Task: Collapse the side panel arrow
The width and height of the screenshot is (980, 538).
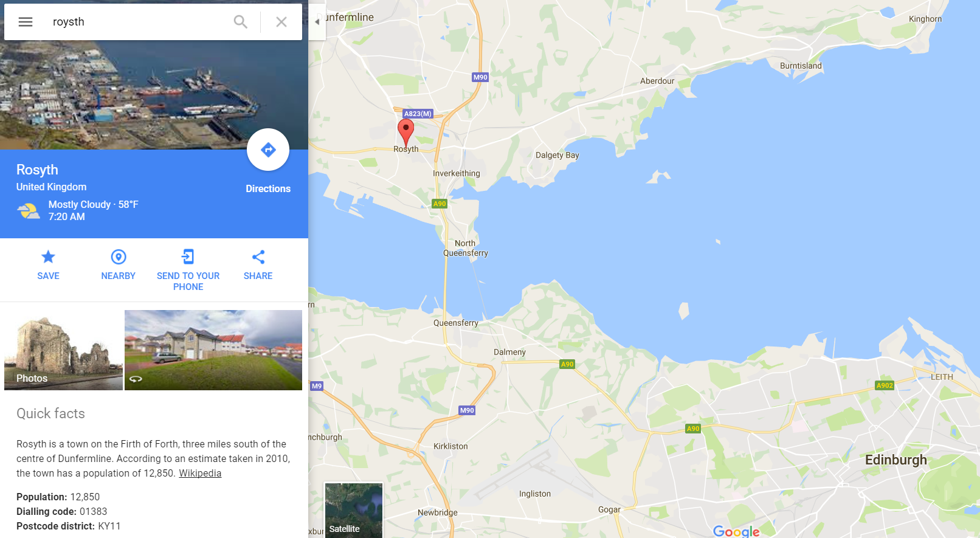Action: pyautogui.click(x=317, y=22)
